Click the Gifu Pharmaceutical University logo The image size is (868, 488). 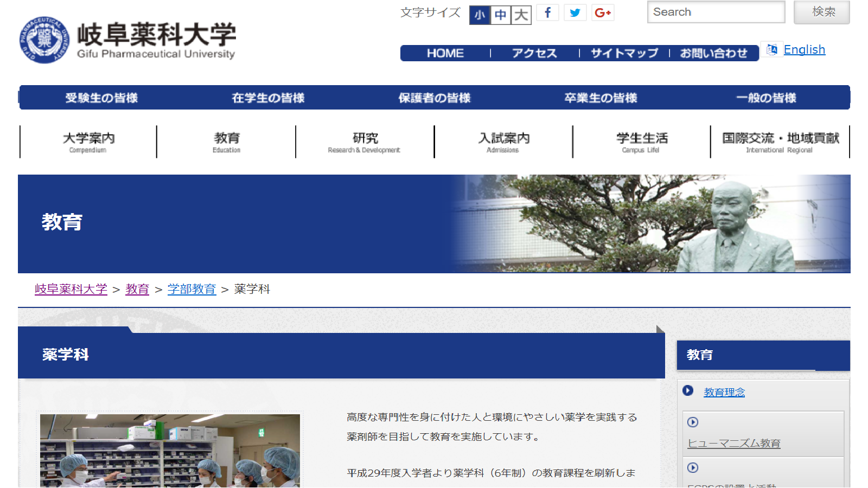point(127,40)
